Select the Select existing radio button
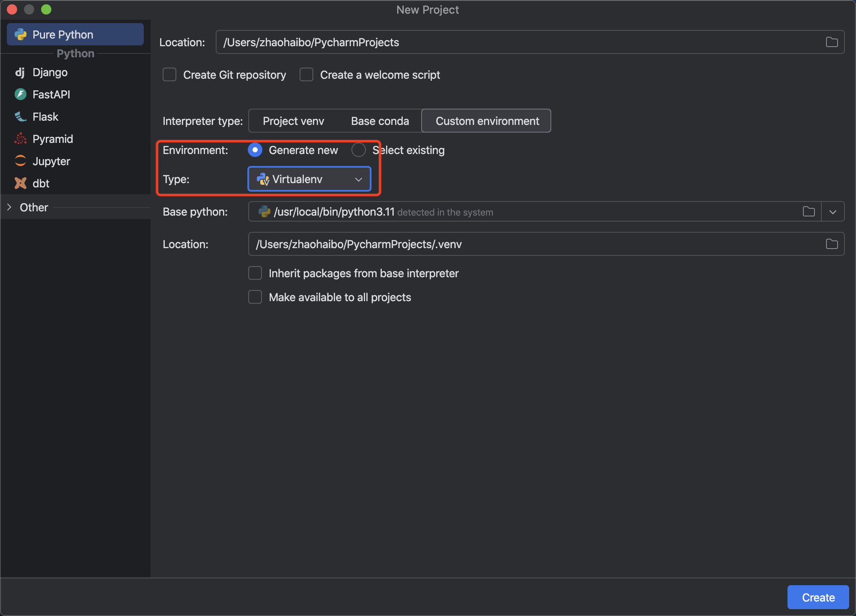Image resolution: width=856 pixels, height=616 pixels. tap(359, 150)
